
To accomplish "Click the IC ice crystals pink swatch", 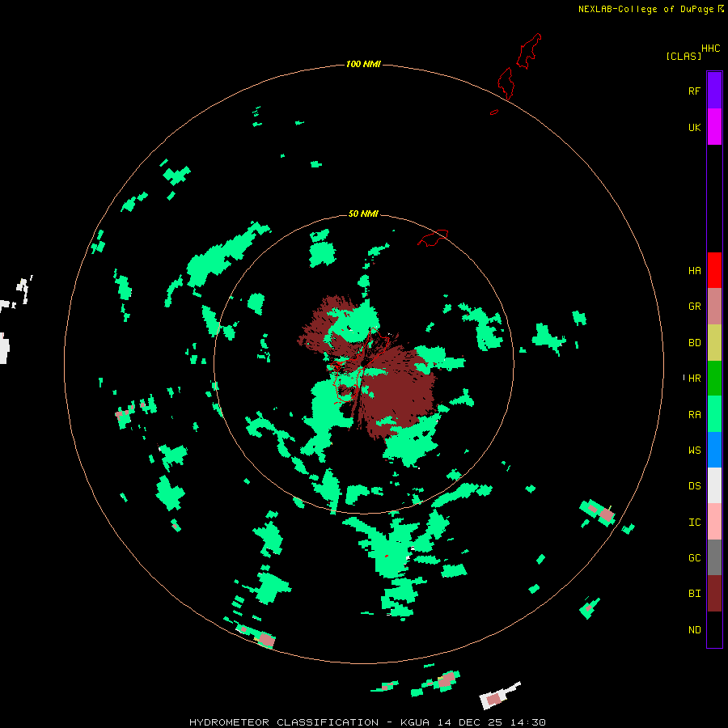I will pyautogui.click(x=714, y=522).
